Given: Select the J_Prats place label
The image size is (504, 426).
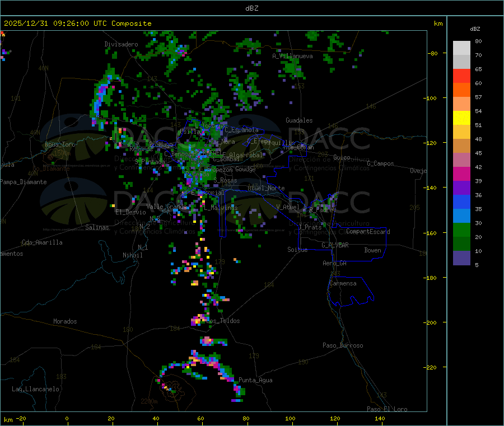Looking at the screenshot, I should (310, 227).
